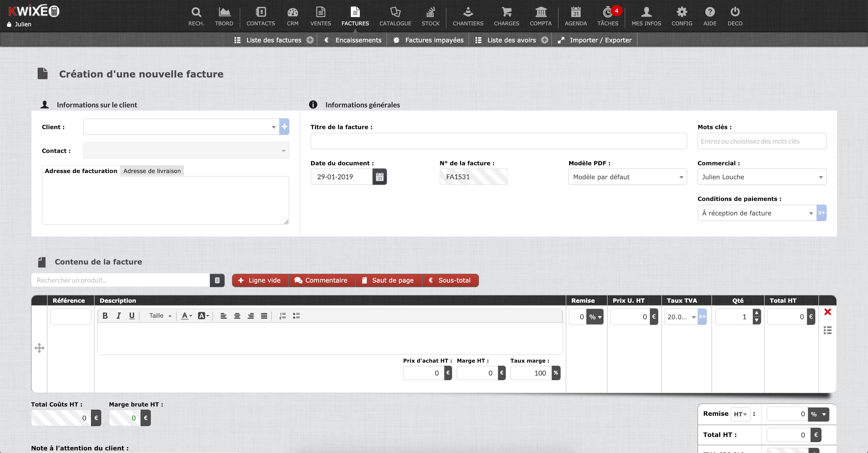The height and width of the screenshot is (453, 868).
Task: Add a new client with the plus button
Action: tap(284, 127)
